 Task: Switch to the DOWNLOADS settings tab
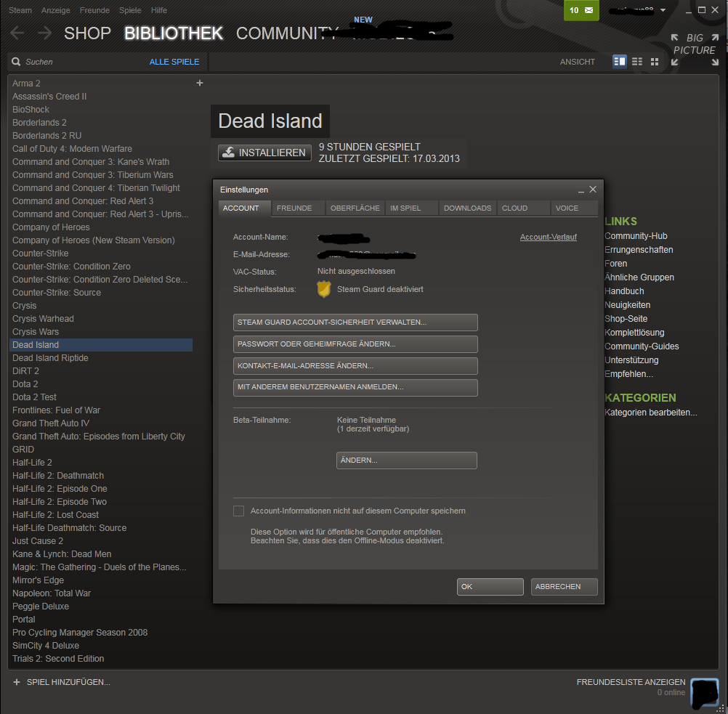coord(468,208)
